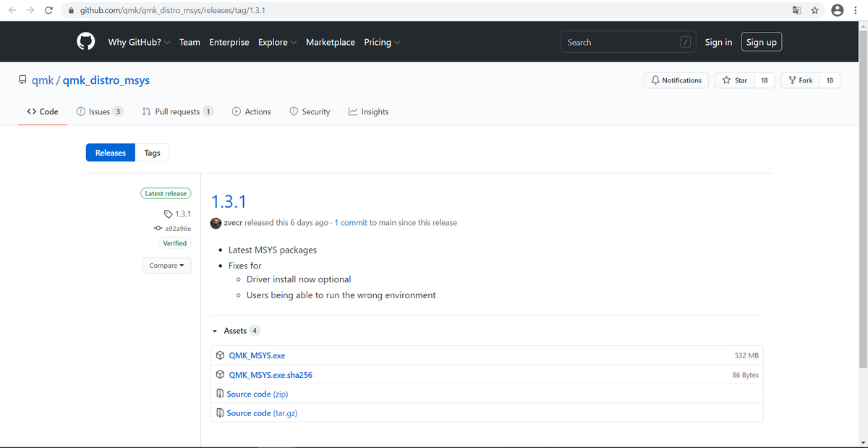Download QMK_MSYS.exe
The width and height of the screenshot is (868, 448).
(x=257, y=355)
